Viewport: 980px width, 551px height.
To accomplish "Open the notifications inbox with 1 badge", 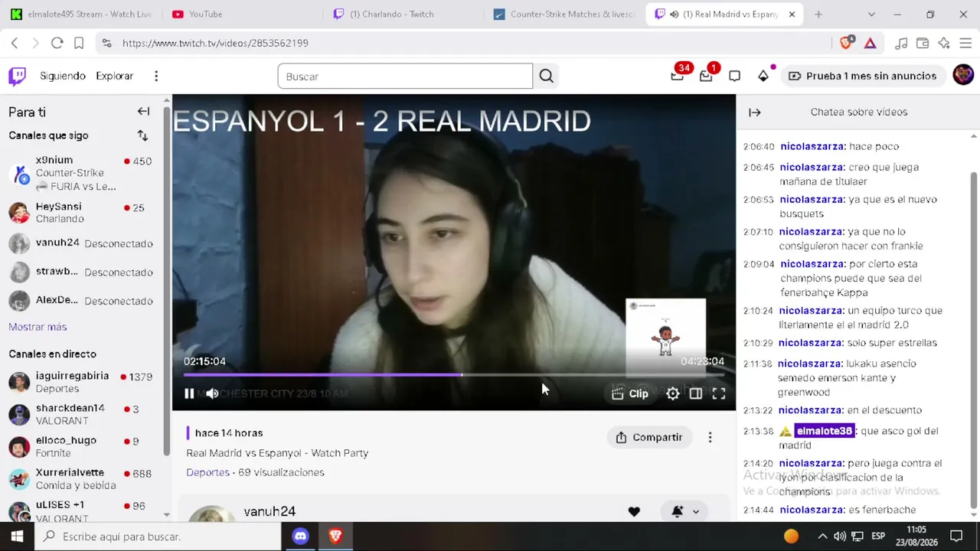I will [706, 75].
